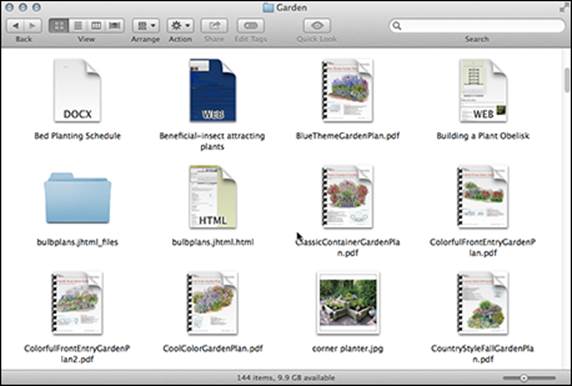The image size is (572, 386).
Task: Go back with the Back arrow button
Action: (x=16, y=26)
